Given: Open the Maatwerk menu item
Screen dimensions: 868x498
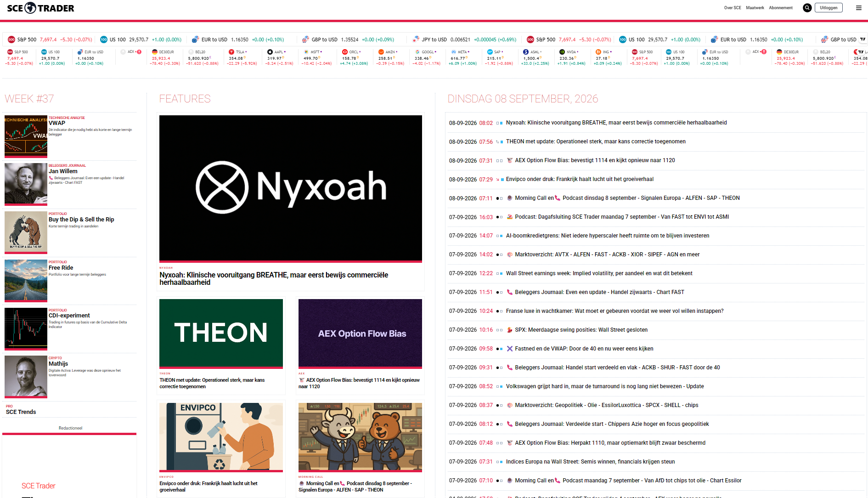Looking at the screenshot, I should (x=755, y=8).
